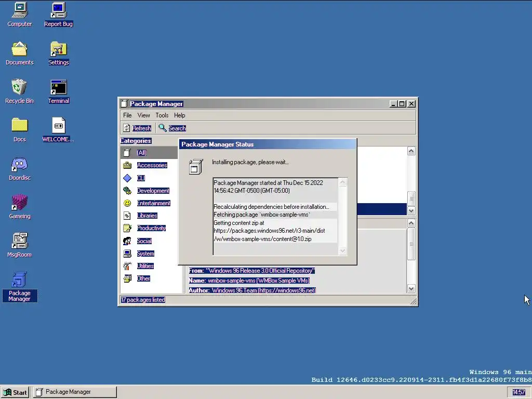Viewport: 532px width, 399px height.
Task: Select the System category label
Action: click(x=145, y=254)
